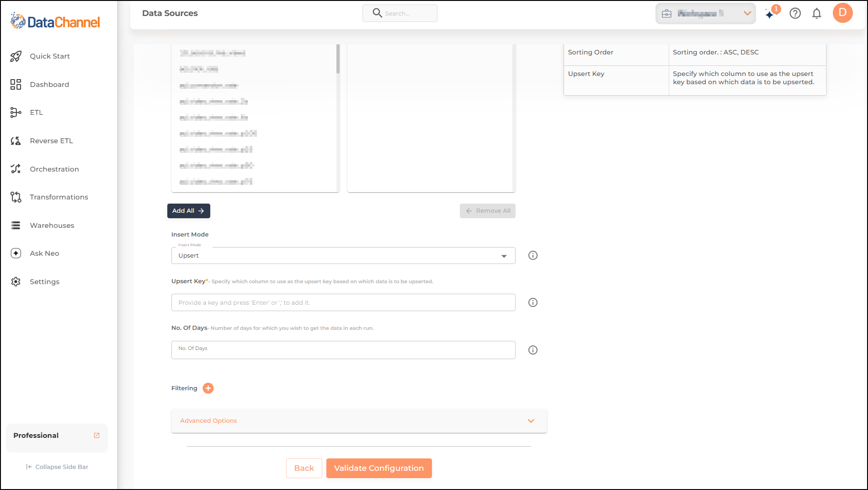Image resolution: width=868 pixels, height=490 pixels.
Task: Click the Ask Neo sparkle icon
Action: point(16,253)
